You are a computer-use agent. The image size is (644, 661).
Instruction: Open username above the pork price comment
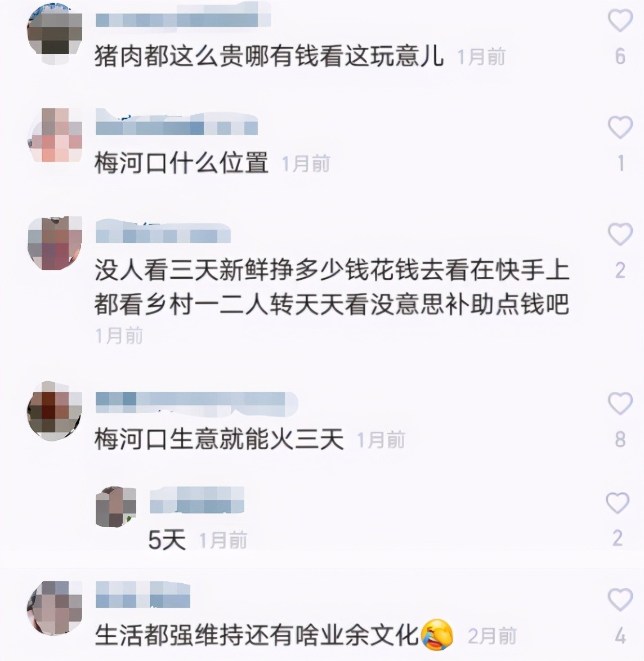click(183, 16)
